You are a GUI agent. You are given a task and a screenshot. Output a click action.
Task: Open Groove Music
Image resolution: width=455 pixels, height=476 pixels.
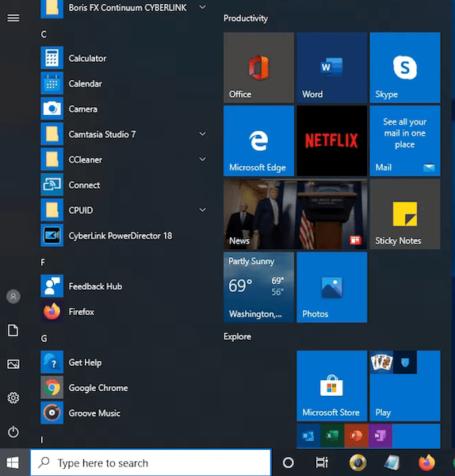click(124, 413)
